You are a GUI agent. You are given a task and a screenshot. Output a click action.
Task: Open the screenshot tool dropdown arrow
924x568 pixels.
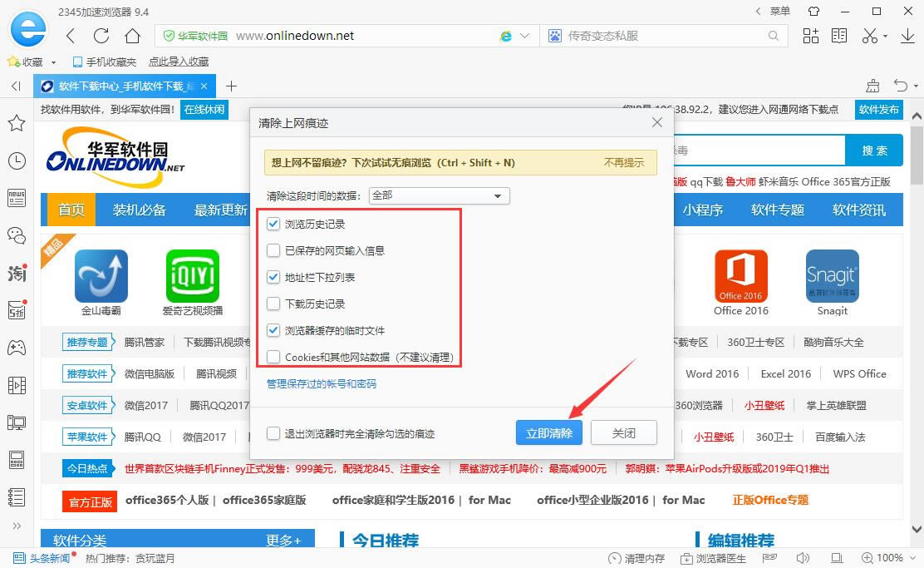tap(885, 37)
